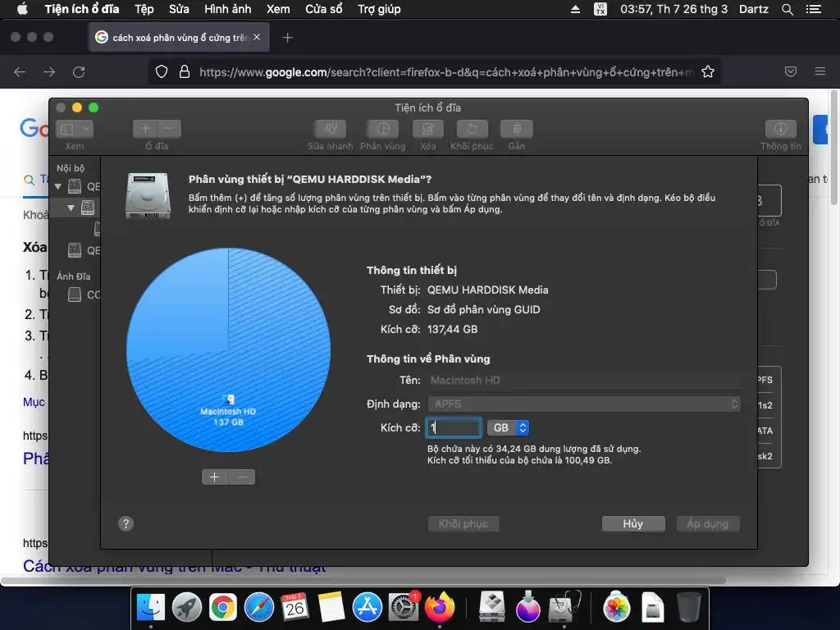Screen dimensions: 840x630
Task: Close the Google search Firefox tab
Action: click(x=257, y=37)
